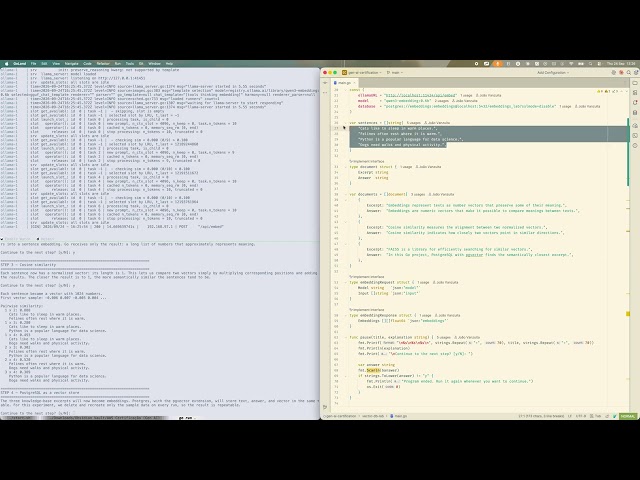
Task: Click the '1 usage' hint next to ollamaURL
Action: 466,95
